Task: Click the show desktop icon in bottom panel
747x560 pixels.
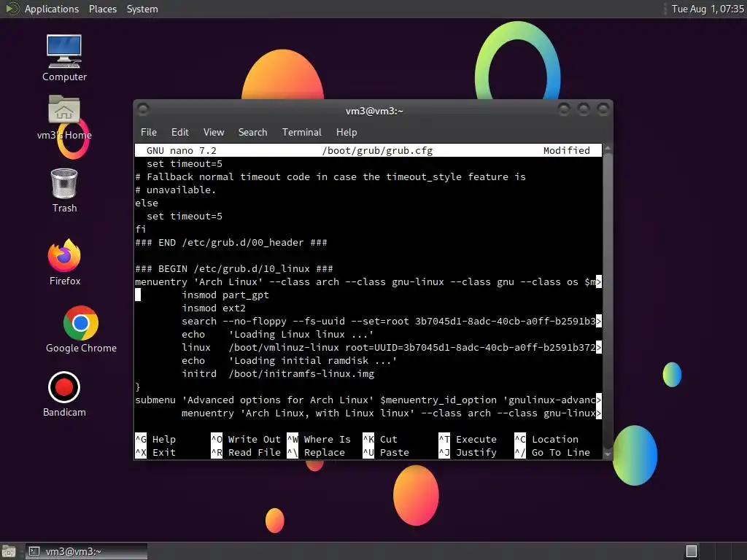Action: (x=8, y=551)
